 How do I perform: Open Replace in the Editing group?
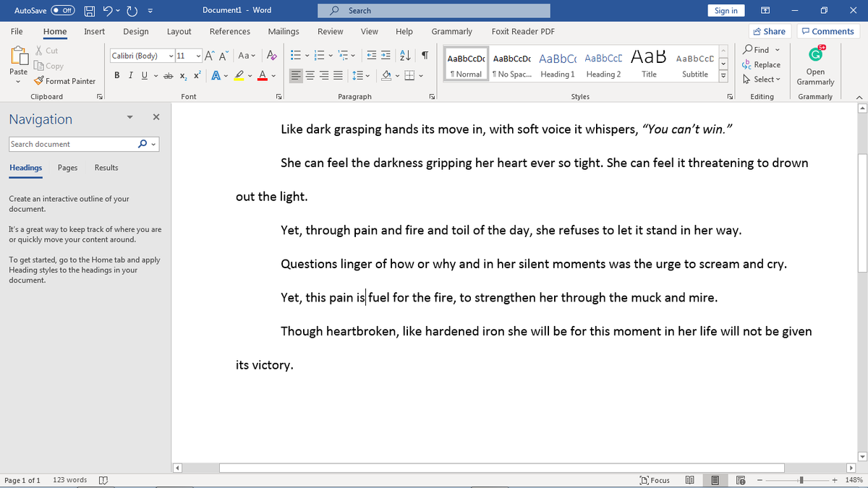[762, 64]
